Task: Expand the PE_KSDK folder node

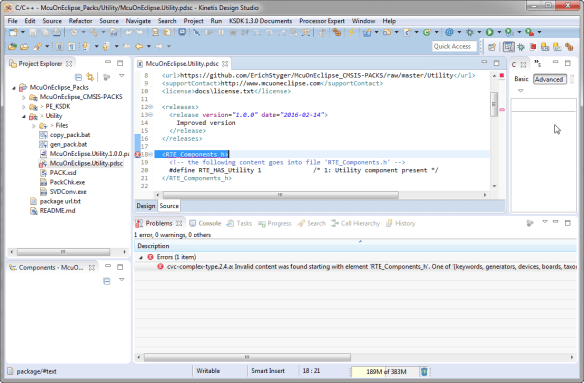Action: pos(23,107)
